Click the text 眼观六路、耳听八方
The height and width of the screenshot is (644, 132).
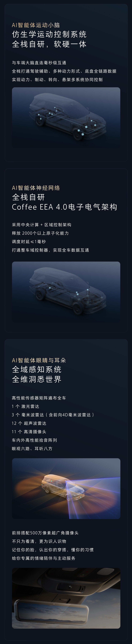click(32, 448)
